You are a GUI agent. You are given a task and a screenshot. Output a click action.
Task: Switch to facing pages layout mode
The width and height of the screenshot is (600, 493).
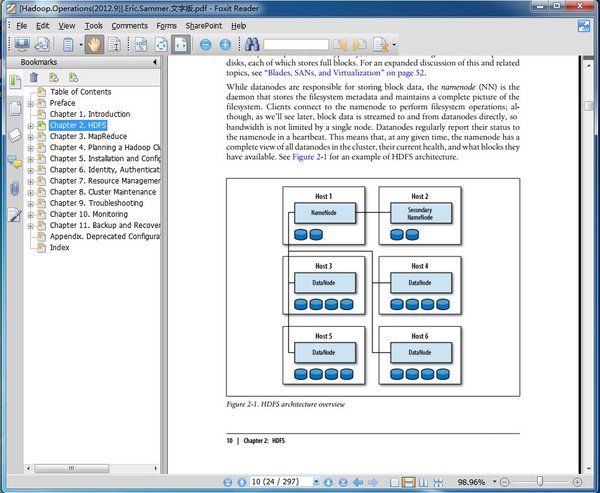[x=424, y=482]
